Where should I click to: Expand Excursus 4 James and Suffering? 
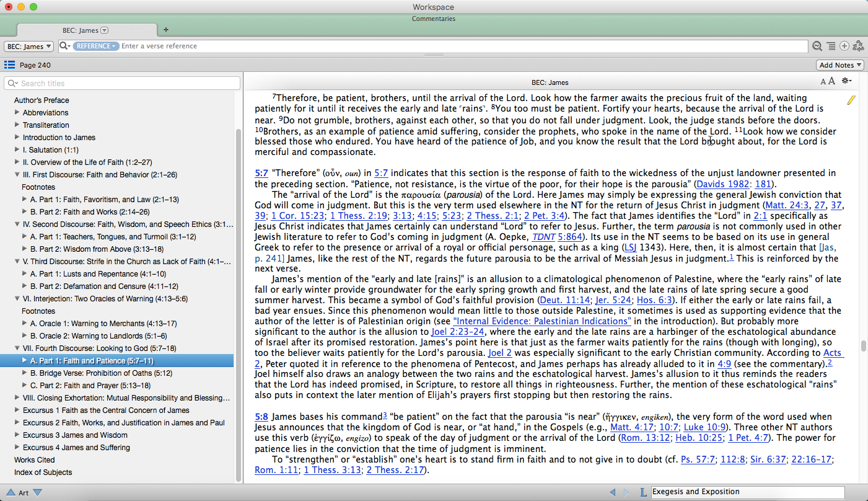pyautogui.click(x=17, y=448)
